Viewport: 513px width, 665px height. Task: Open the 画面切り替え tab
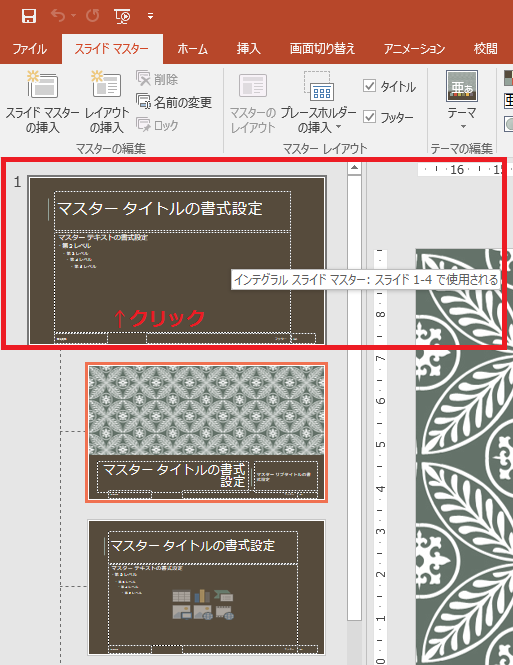pos(322,49)
